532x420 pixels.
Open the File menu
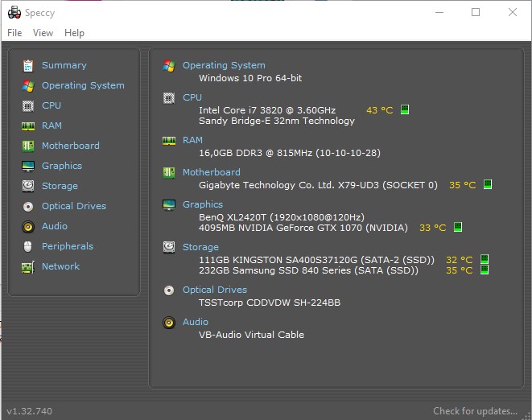(14, 33)
